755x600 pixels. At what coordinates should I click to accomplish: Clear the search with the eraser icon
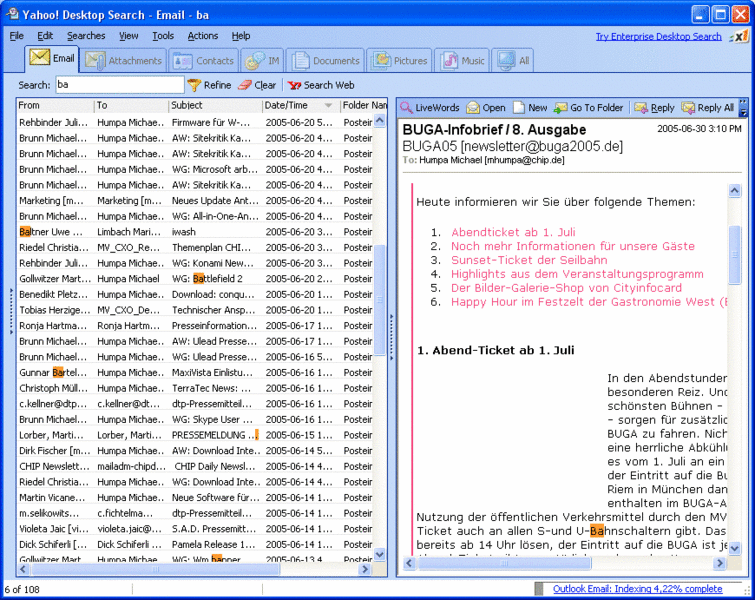click(244, 86)
